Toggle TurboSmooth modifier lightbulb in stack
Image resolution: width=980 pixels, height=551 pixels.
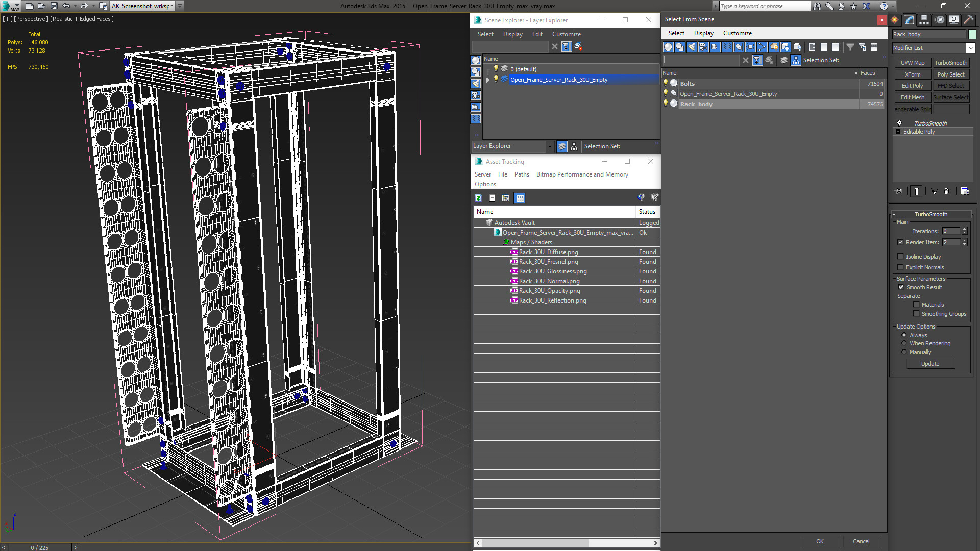click(x=899, y=123)
